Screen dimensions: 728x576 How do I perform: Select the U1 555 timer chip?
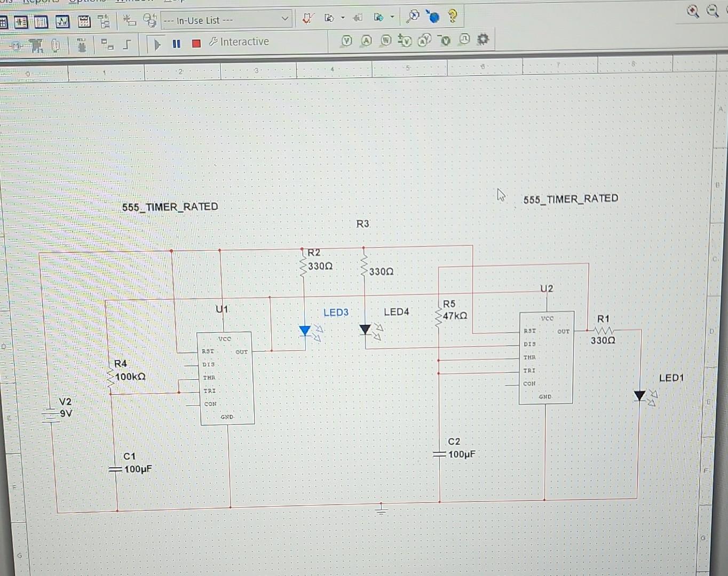(225, 378)
